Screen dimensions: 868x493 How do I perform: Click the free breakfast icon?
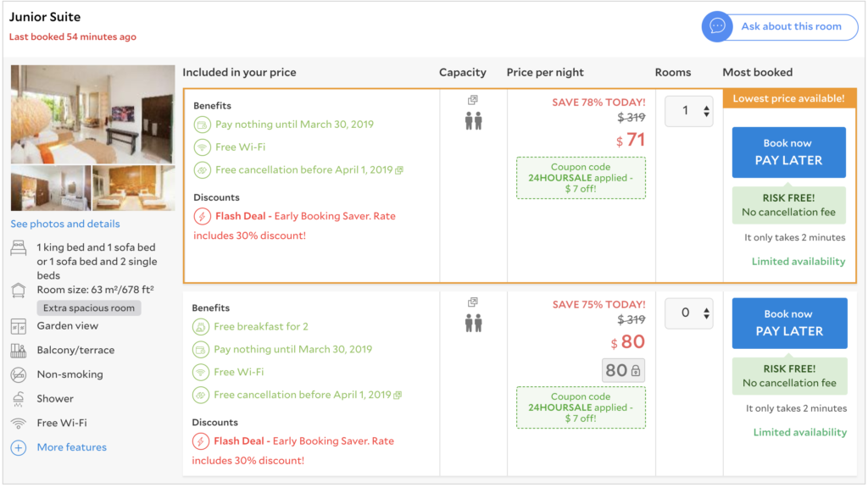201,327
